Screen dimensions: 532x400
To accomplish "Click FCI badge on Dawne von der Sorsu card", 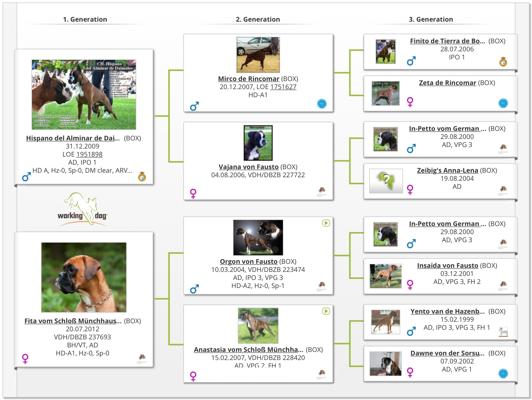I will [503, 373].
